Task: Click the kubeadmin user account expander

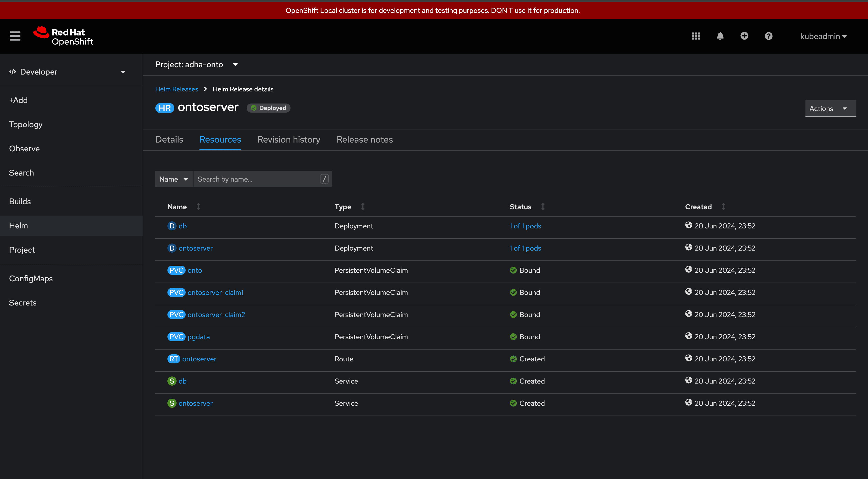Action: (823, 36)
